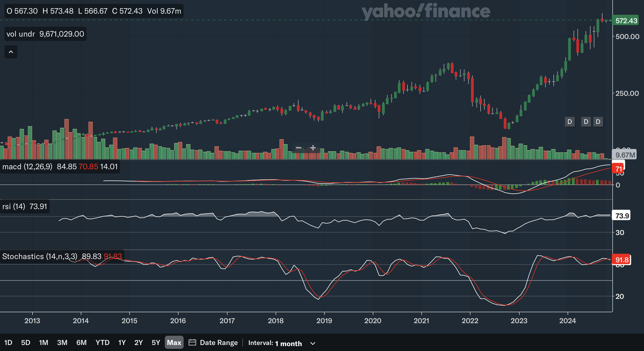Zoom out the chart with minus icon
Screen dimensions: 644x351
(299, 148)
